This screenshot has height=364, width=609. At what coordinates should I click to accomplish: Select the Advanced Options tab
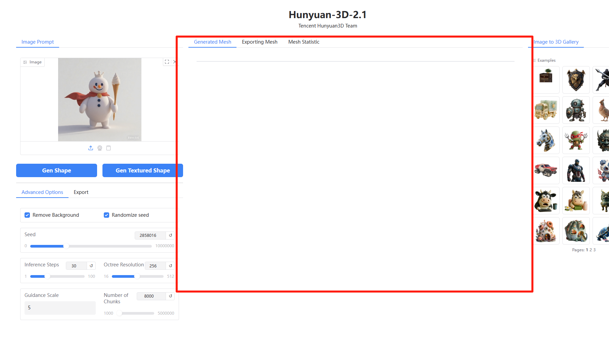point(42,192)
